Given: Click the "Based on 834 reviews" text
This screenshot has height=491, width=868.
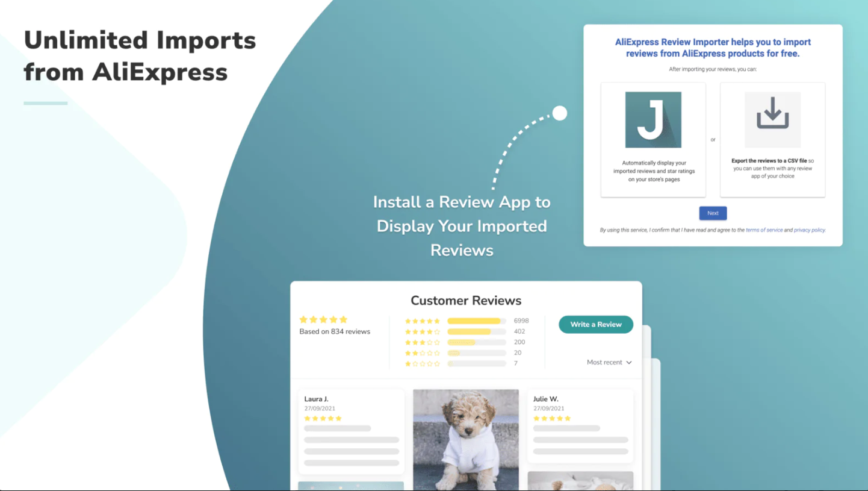Looking at the screenshot, I should [x=335, y=331].
